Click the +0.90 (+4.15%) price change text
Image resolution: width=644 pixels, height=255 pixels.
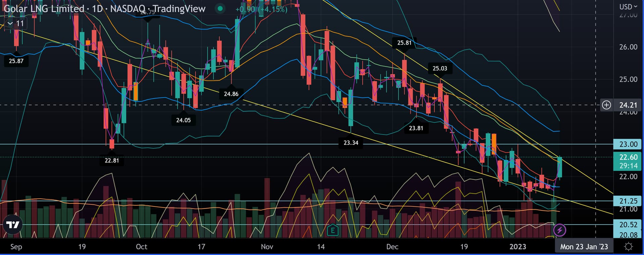(x=261, y=9)
